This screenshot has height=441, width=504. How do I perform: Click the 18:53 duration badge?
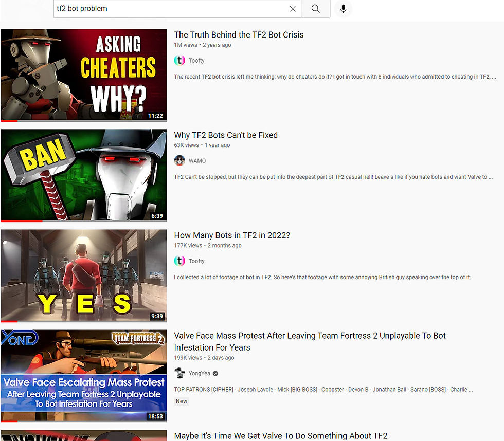[155, 416]
